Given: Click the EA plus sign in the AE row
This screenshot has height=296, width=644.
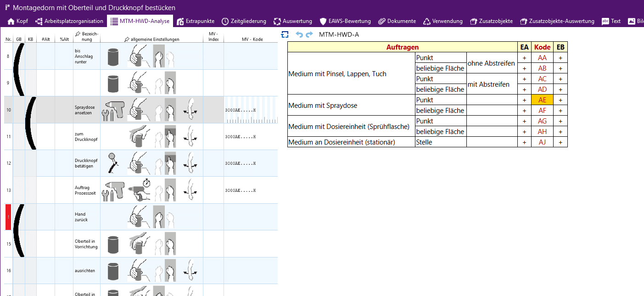Looking at the screenshot, I should 524,100.
